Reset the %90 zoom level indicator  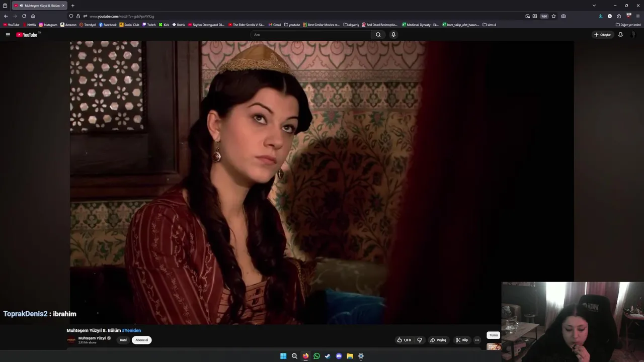click(x=544, y=16)
